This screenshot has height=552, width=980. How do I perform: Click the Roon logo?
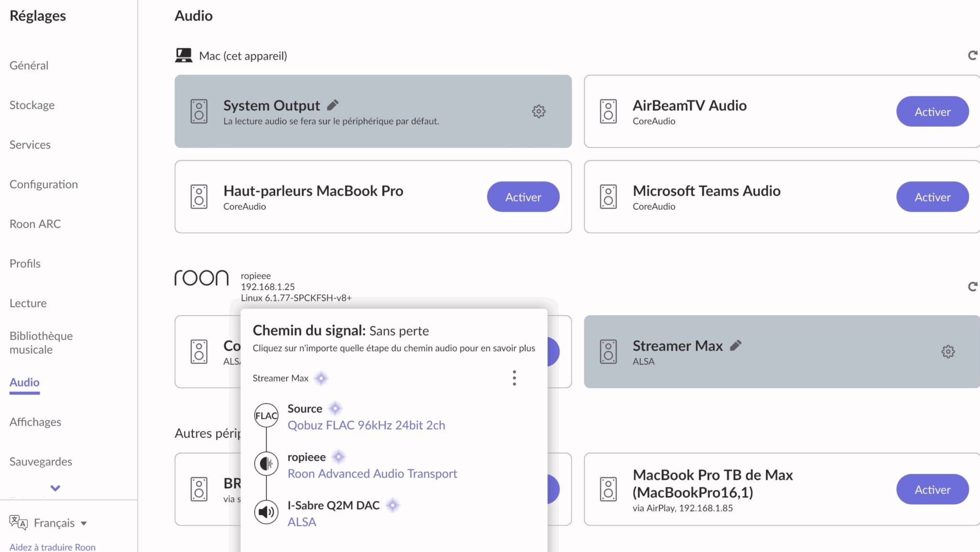coord(201,278)
